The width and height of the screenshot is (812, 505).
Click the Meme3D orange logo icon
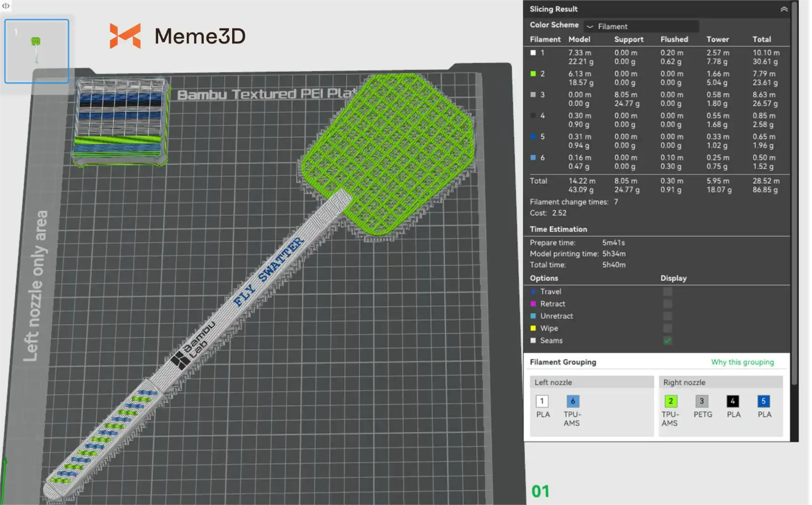125,36
